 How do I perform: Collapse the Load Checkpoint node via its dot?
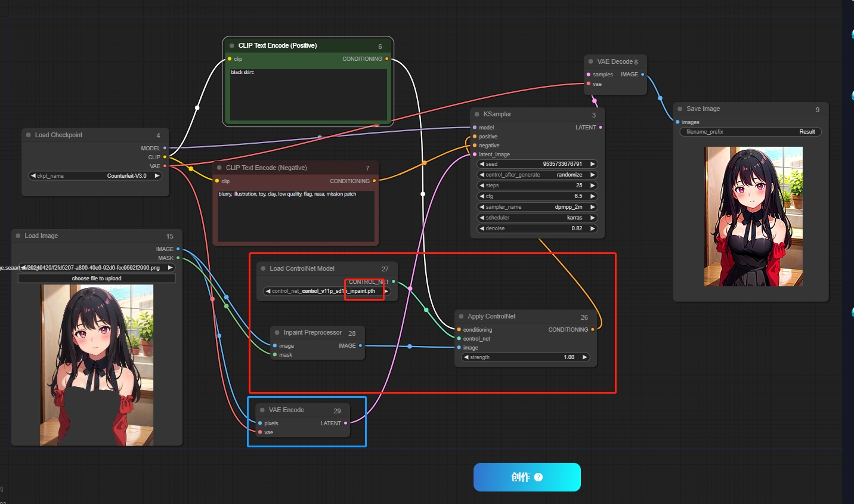pos(28,135)
